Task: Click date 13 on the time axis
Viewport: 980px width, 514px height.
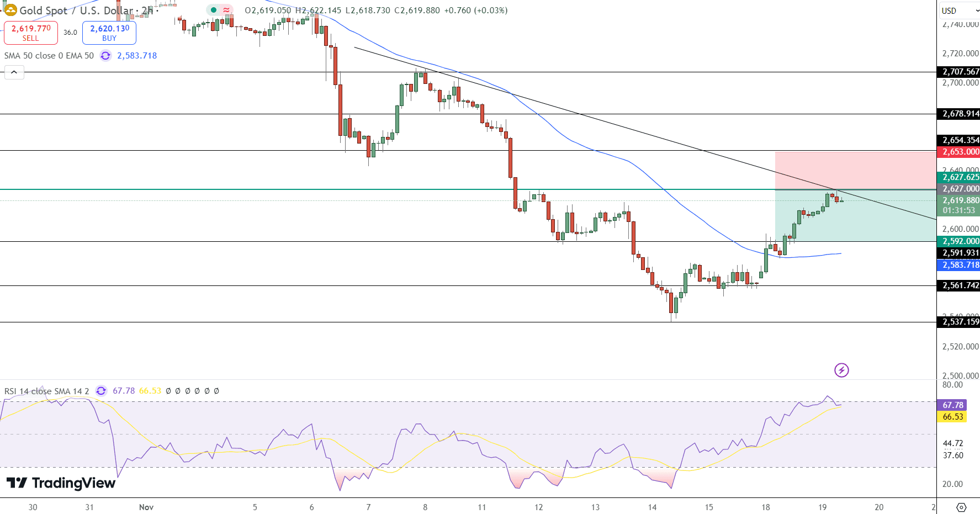Action: click(x=595, y=507)
